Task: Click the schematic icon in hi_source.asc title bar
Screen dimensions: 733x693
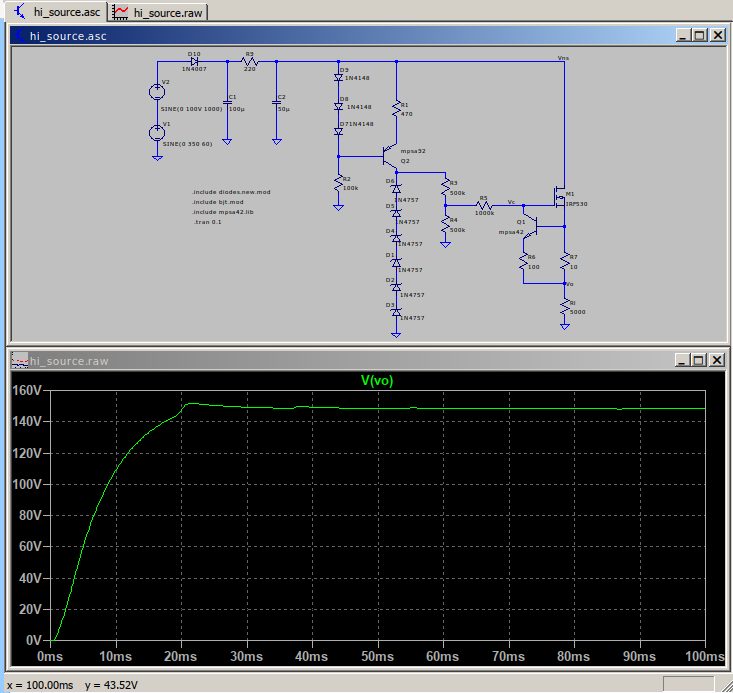Action: click(20, 36)
